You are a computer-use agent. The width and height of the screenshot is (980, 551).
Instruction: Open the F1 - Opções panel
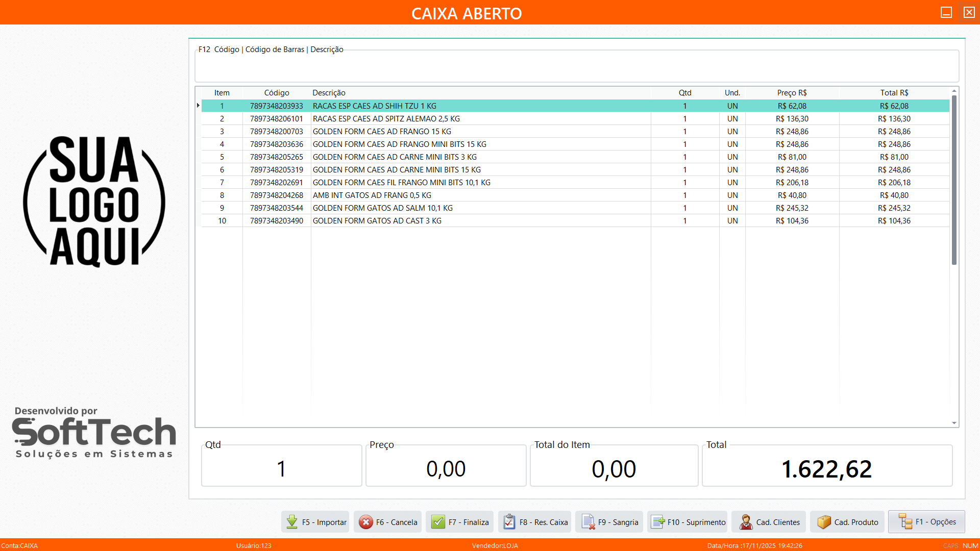pos(926,522)
